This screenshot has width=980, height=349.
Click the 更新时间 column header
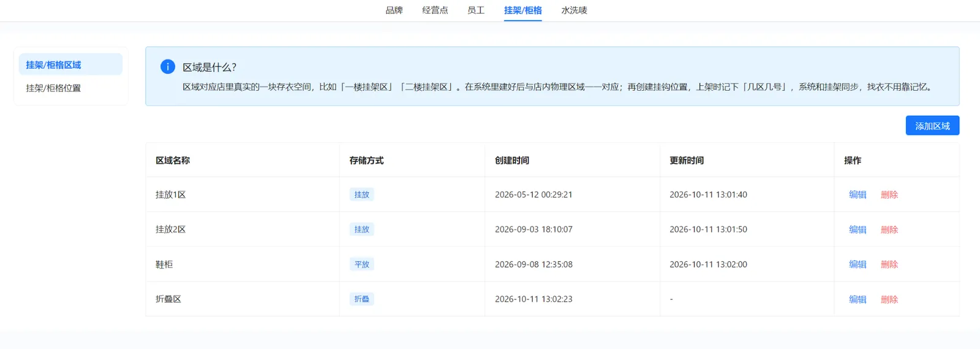point(747,160)
